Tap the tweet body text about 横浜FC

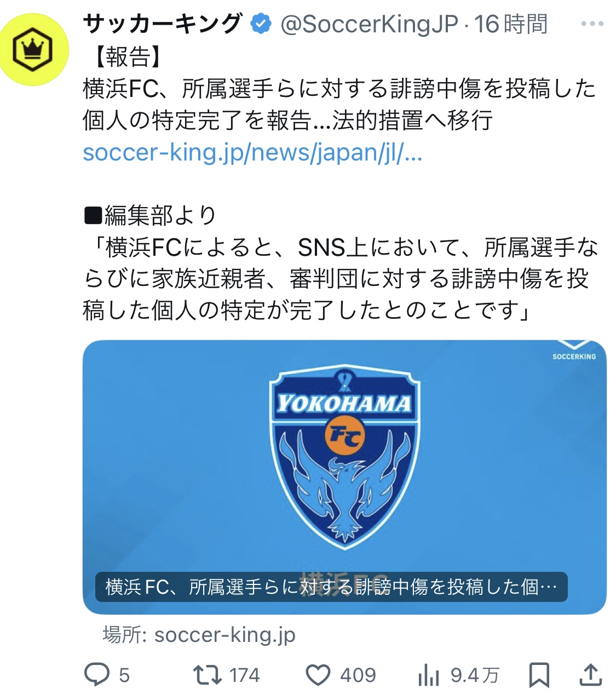[x=339, y=104]
